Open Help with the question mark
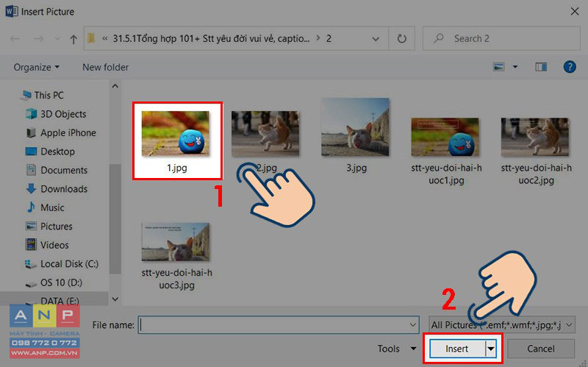 click(570, 67)
